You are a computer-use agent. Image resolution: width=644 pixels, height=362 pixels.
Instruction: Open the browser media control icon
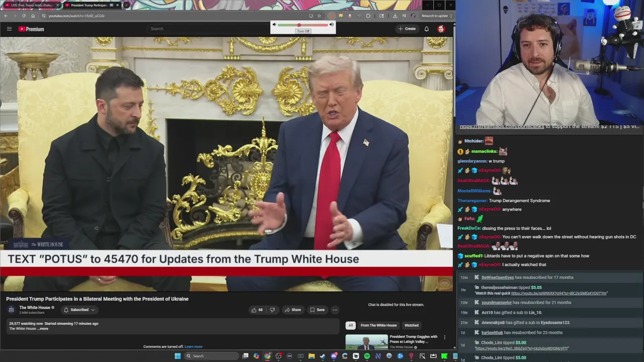(404, 16)
